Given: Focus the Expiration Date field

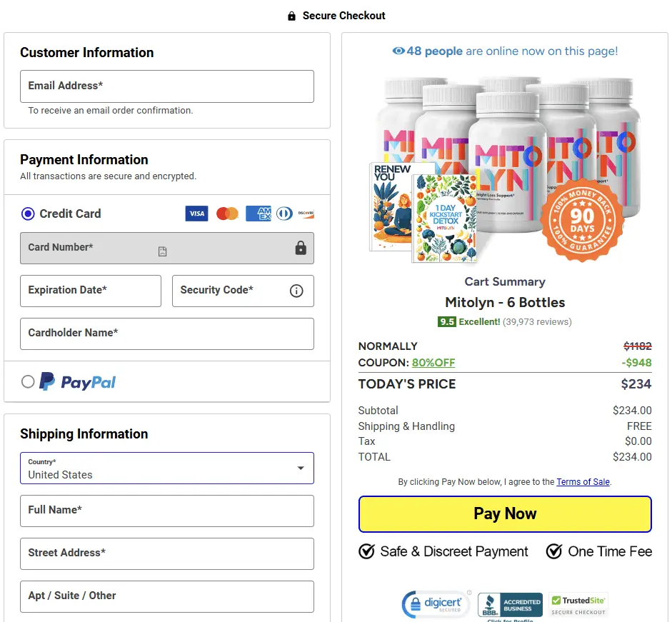Looking at the screenshot, I should [91, 291].
